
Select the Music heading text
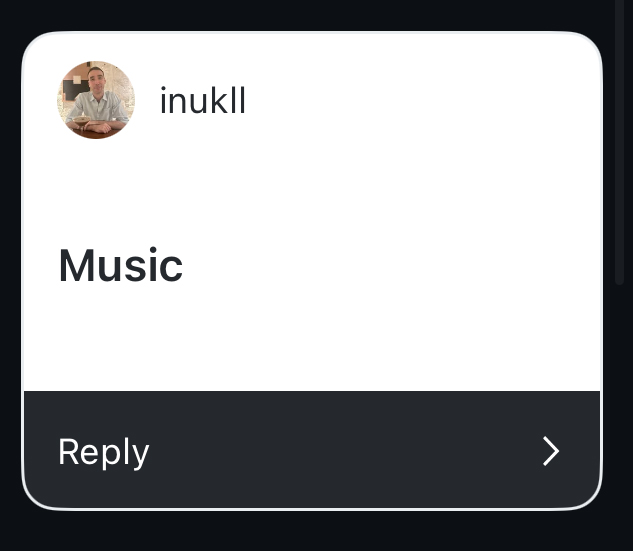point(121,266)
